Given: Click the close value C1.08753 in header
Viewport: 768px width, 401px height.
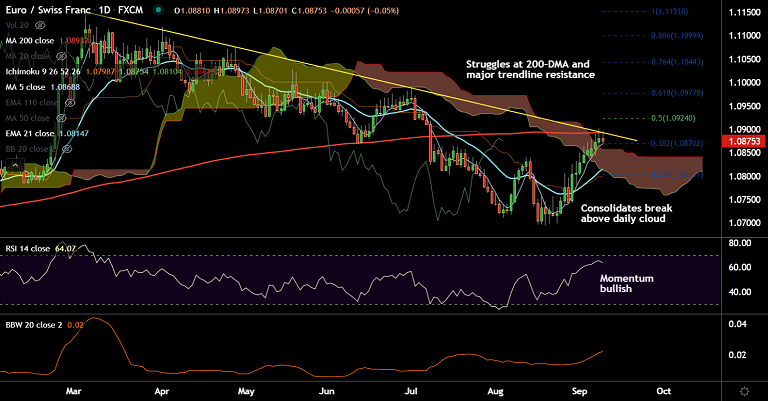Looking at the screenshot, I should point(309,10).
